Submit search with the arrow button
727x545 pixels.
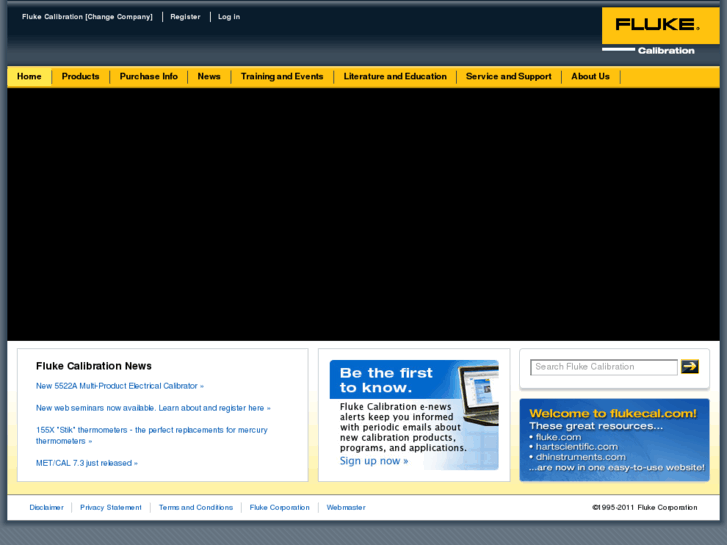point(690,366)
